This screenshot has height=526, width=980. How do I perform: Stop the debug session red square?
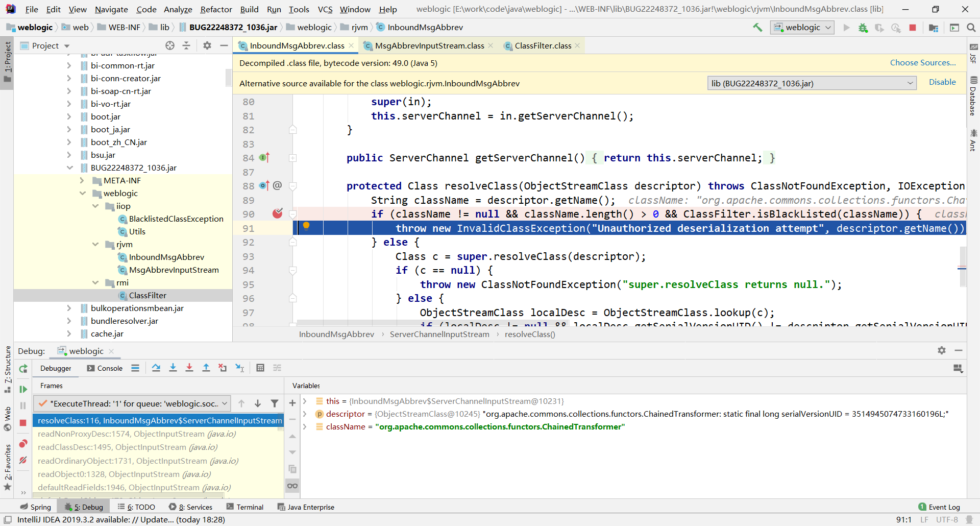click(23, 423)
